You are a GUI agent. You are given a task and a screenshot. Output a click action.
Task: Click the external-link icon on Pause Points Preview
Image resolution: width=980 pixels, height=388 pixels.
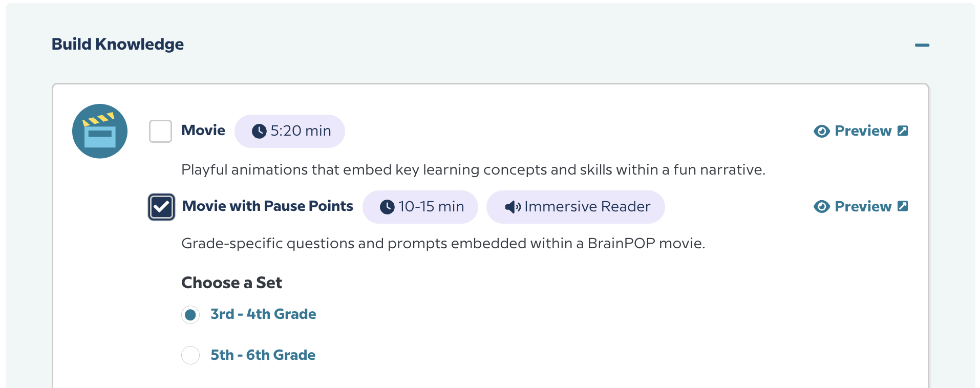tap(903, 206)
